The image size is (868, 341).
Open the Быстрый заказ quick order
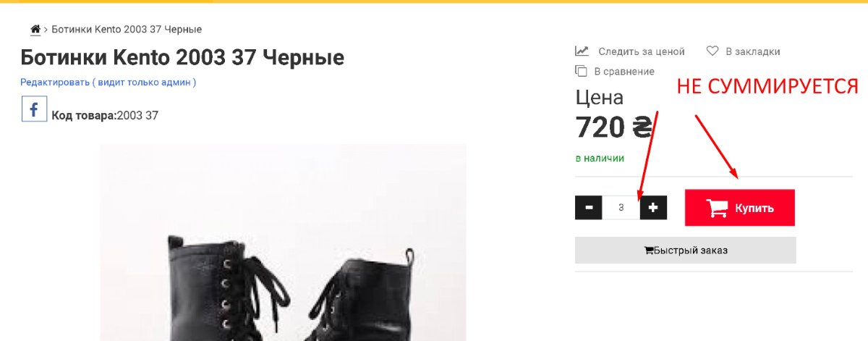click(685, 251)
